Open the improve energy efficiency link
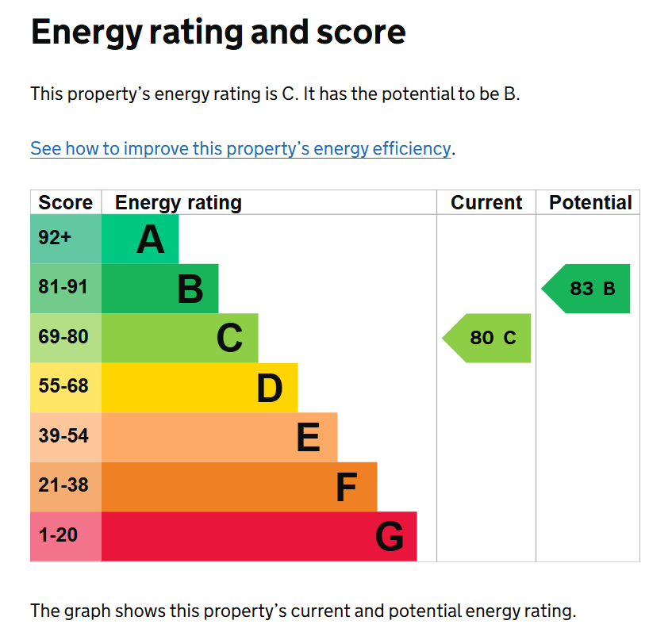 pyautogui.click(x=240, y=148)
